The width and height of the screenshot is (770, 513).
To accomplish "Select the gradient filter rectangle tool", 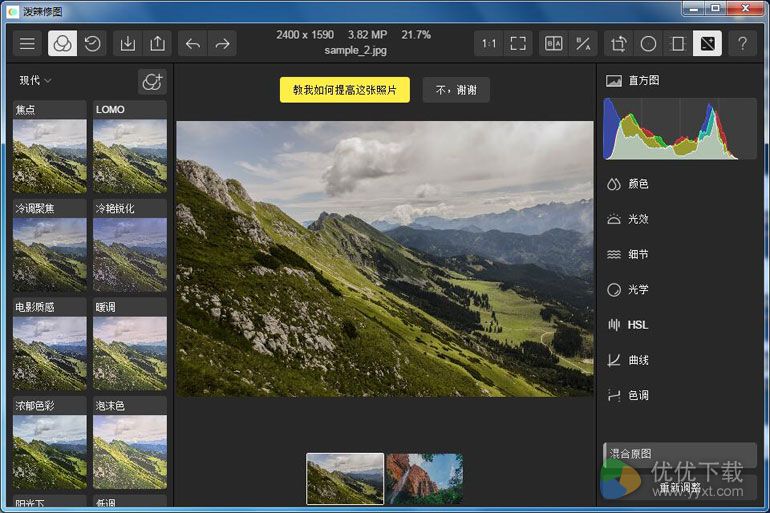I will [x=678, y=44].
